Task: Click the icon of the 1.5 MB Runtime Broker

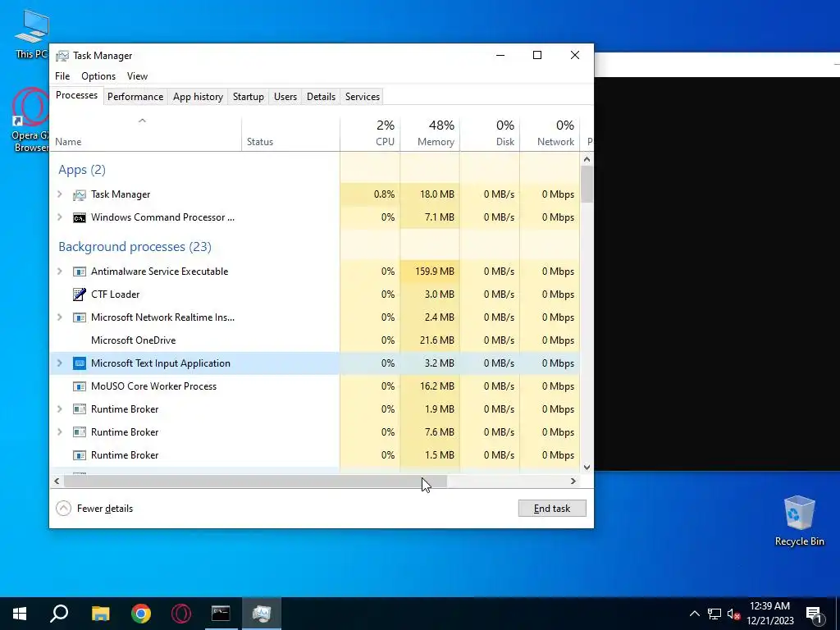Action: [x=80, y=455]
